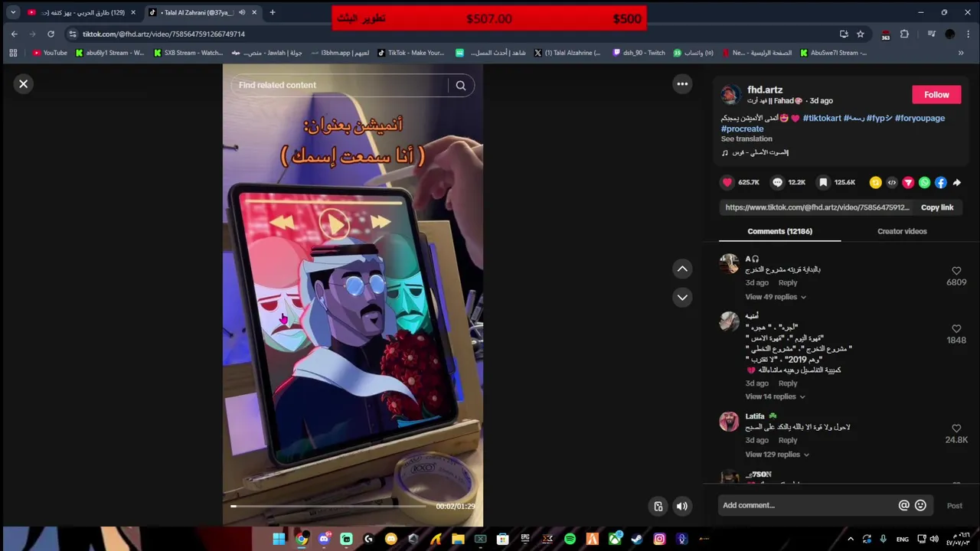Image resolution: width=980 pixels, height=551 pixels.
Task: Bookmark this page with the star icon
Action: click(861, 34)
